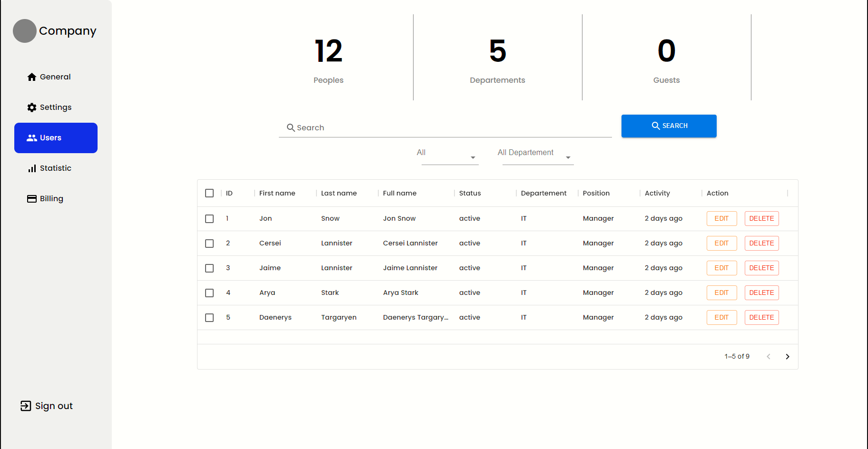This screenshot has height=449, width=868.
Task: Go to next page of table
Action: 787,357
